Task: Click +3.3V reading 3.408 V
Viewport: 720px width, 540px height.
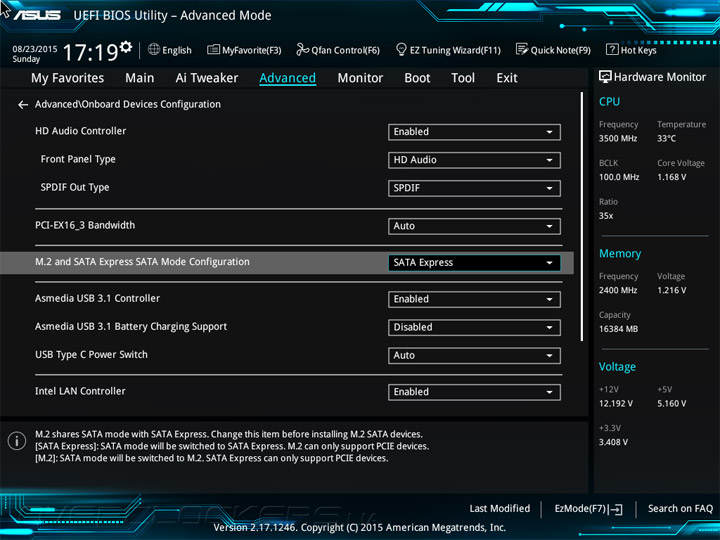Action: (613, 442)
